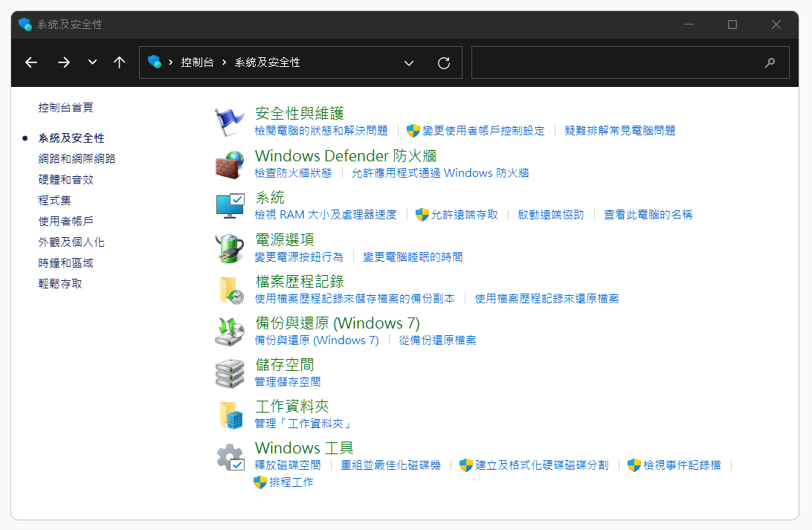The height and width of the screenshot is (530, 812).
Task: Click 建立及格式化硬碟磁碟分割 link
Action: [541, 465]
